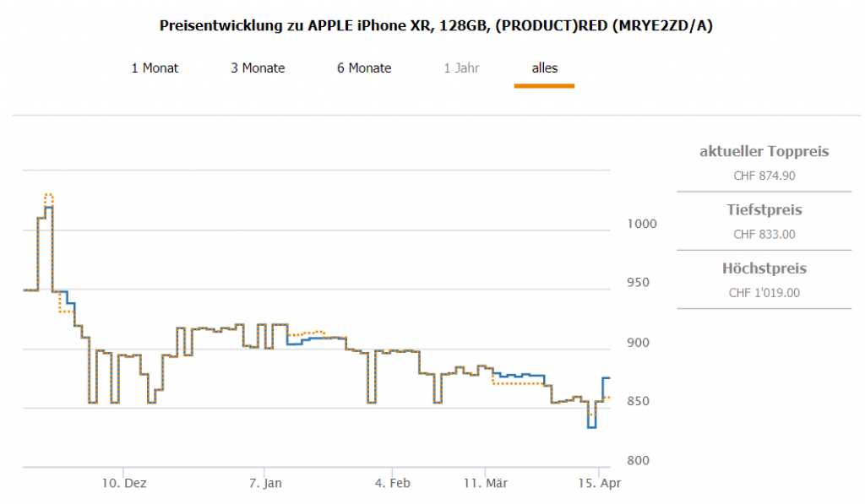Click the 10. Dez date label

(124, 484)
